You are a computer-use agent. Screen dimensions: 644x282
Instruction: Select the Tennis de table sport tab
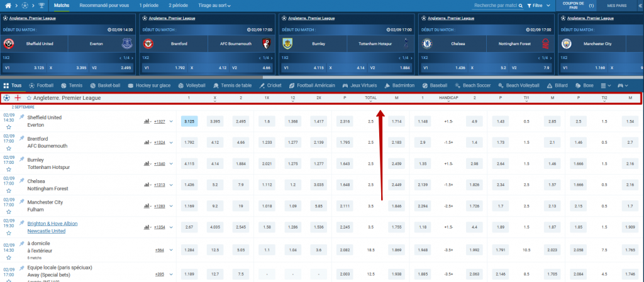click(x=233, y=85)
